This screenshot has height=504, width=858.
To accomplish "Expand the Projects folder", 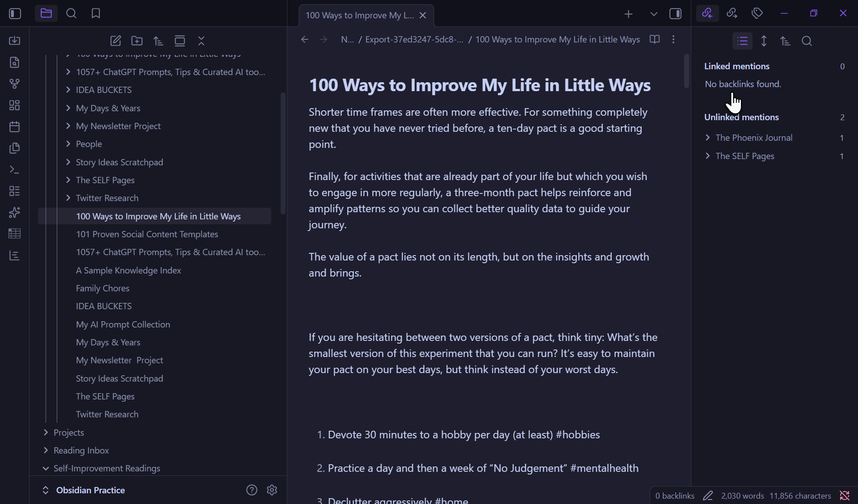I will tap(46, 433).
